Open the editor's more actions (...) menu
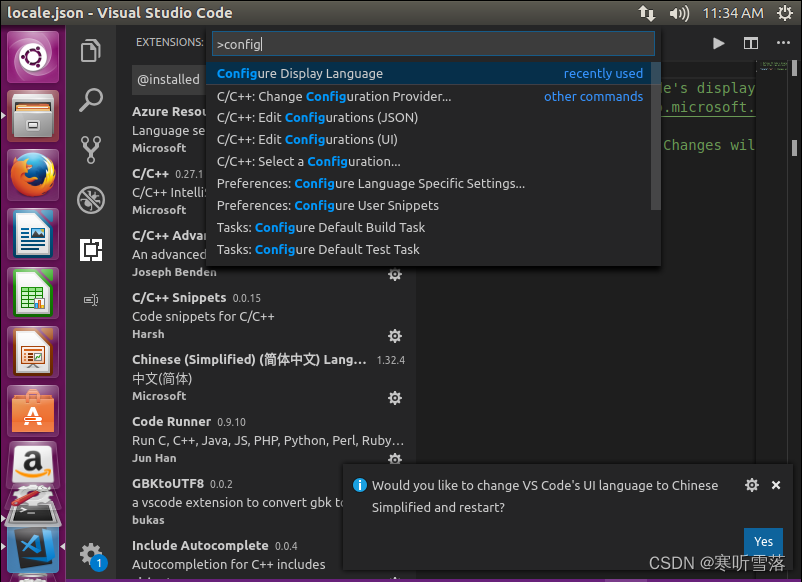The image size is (802, 582). tap(783, 44)
